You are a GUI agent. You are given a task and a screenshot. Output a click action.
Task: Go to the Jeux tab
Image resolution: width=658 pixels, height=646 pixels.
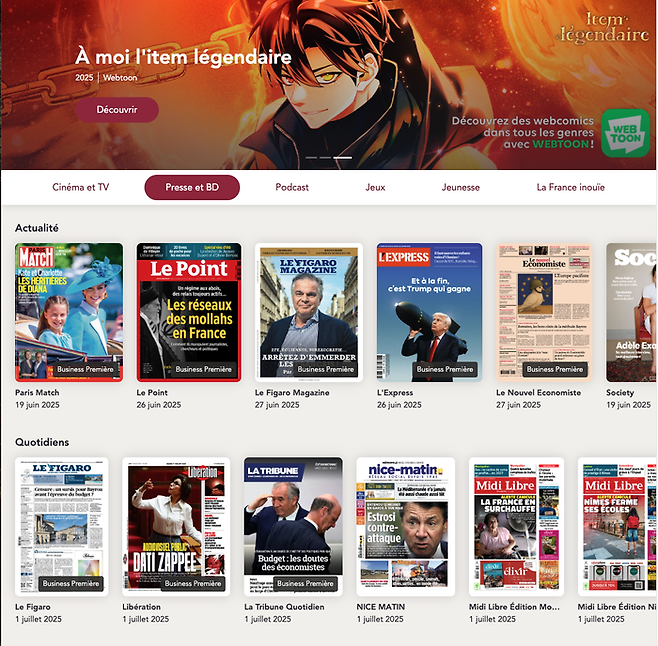pos(375,187)
